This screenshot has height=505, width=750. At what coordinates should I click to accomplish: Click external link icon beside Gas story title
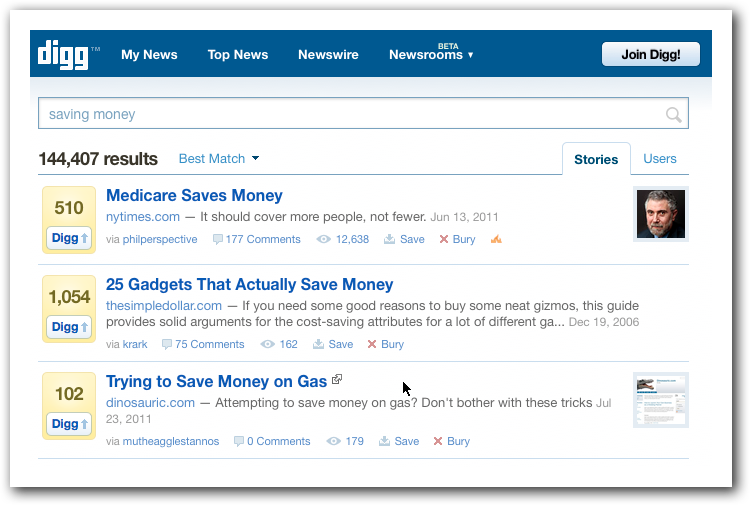pos(337,380)
